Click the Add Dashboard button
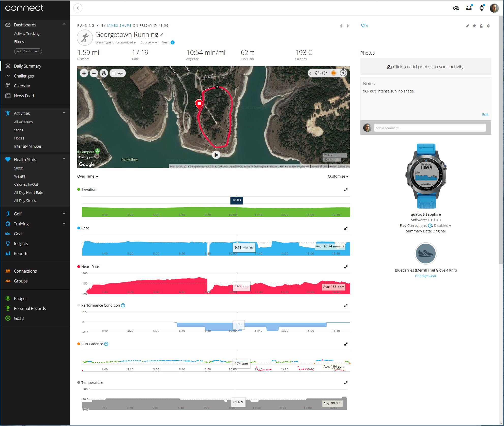This screenshot has height=426, width=504. click(x=28, y=51)
